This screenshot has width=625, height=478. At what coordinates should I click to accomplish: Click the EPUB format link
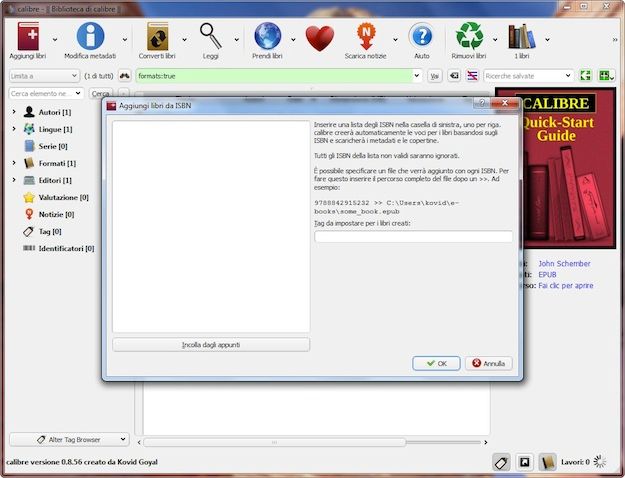pyautogui.click(x=547, y=275)
